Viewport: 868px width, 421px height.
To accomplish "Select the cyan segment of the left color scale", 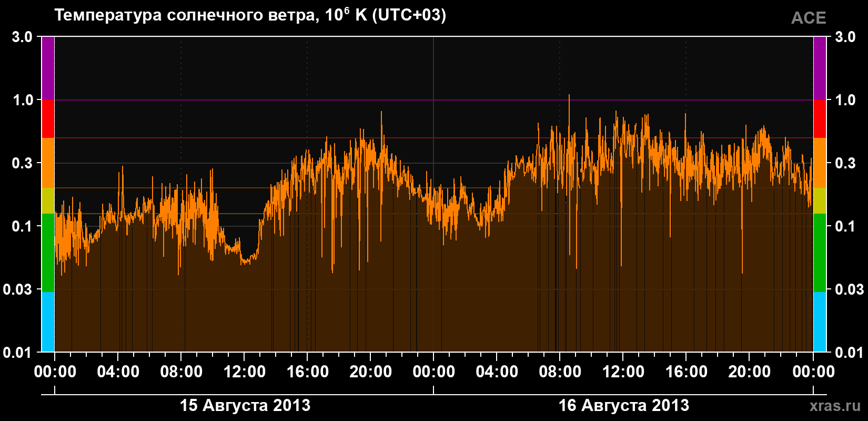I will coord(48,322).
